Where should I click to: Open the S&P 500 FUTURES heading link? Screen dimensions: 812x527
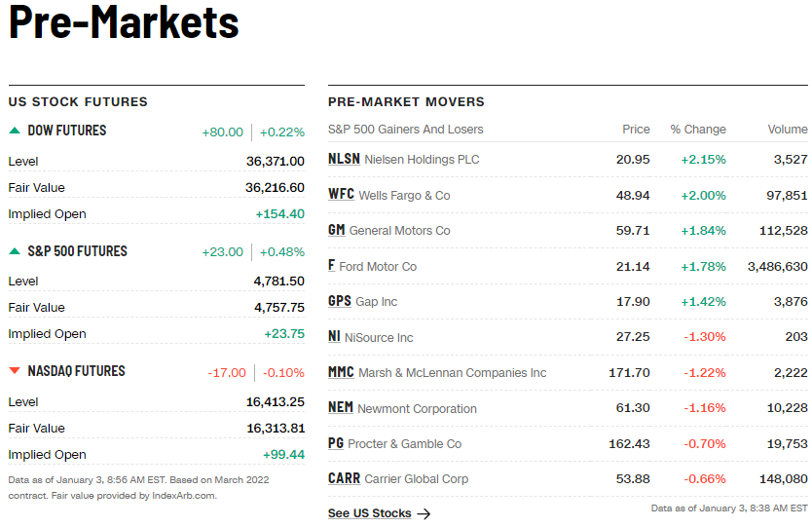coord(77,251)
